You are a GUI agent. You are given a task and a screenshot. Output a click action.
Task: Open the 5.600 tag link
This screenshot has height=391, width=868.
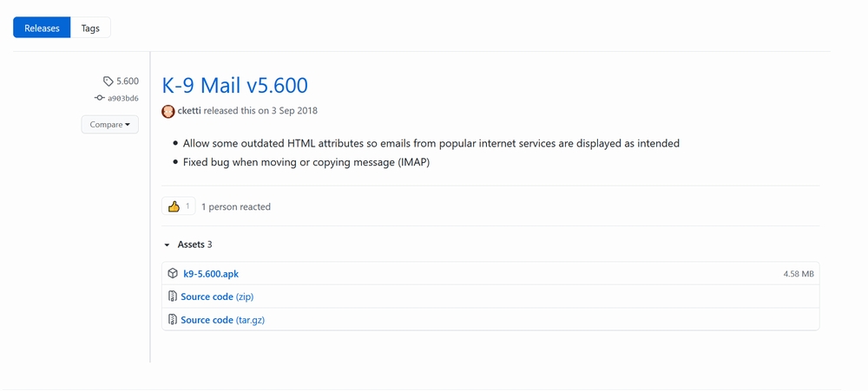tap(127, 81)
